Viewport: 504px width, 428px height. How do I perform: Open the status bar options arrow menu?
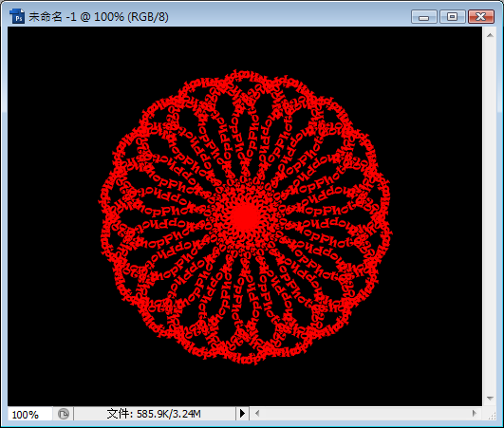tap(242, 414)
